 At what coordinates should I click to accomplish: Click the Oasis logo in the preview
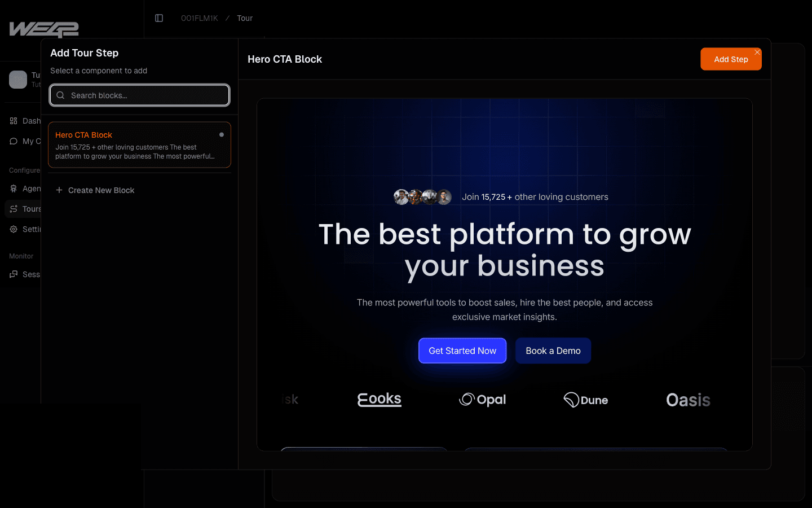[x=688, y=400]
